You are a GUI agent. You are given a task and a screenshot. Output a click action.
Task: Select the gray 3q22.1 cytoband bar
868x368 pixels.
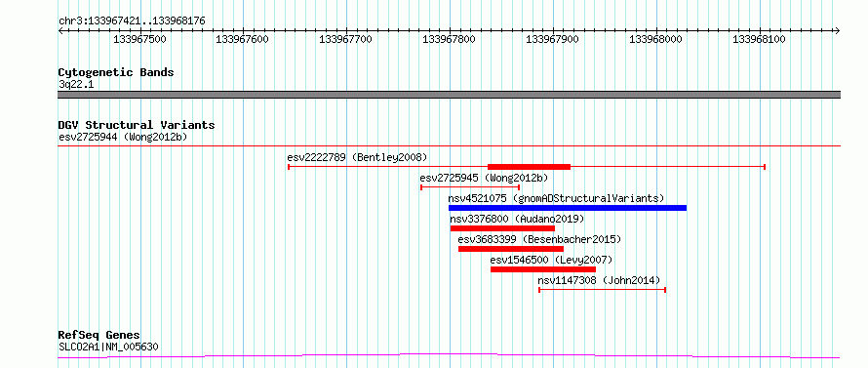[449, 95]
